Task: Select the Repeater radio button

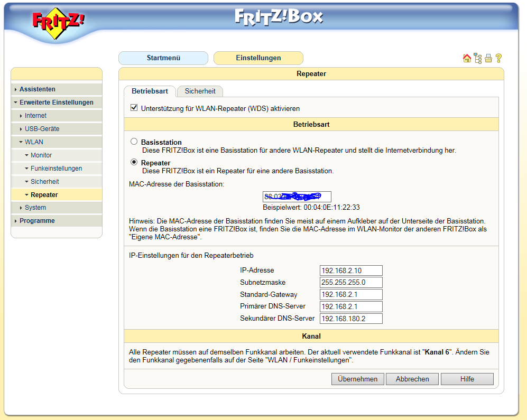Action: (134, 162)
